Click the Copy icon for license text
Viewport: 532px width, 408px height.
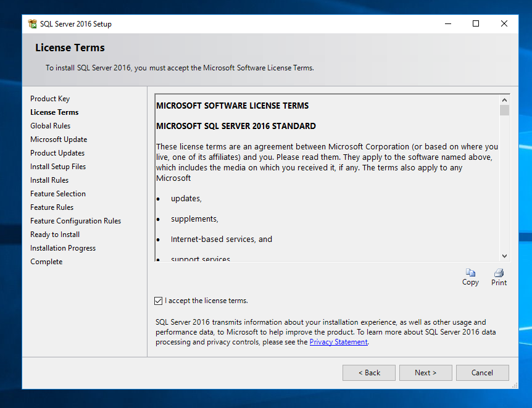coord(470,273)
